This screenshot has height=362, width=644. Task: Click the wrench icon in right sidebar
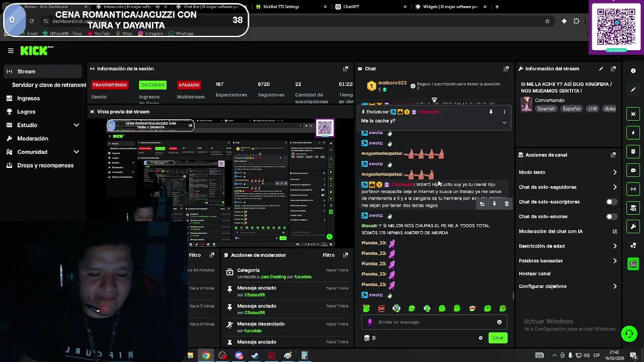[x=633, y=227]
